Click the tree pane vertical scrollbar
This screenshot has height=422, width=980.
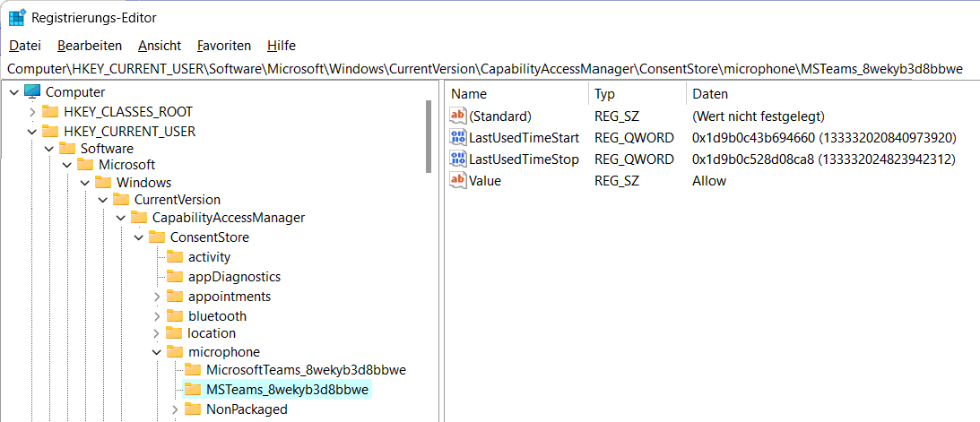[429, 136]
